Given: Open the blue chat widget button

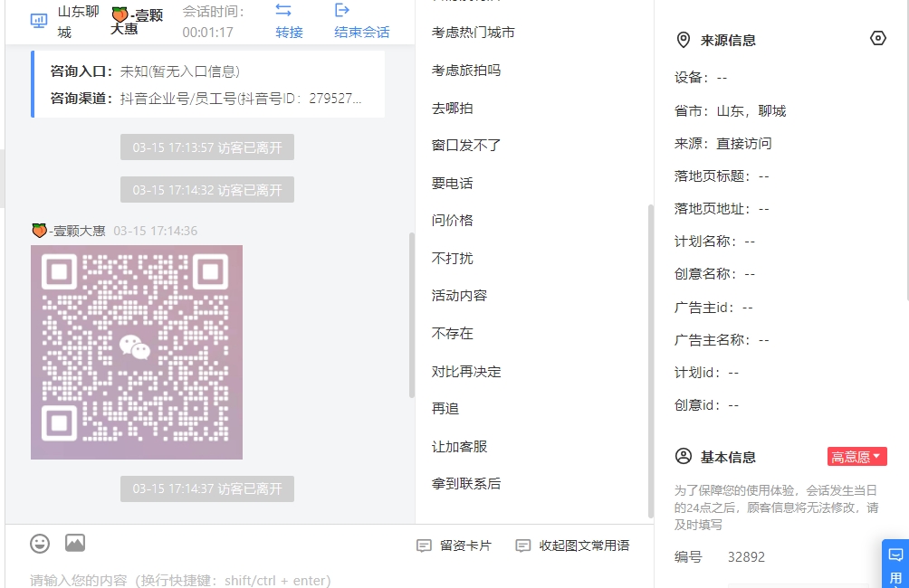Looking at the screenshot, I should 895,564.
